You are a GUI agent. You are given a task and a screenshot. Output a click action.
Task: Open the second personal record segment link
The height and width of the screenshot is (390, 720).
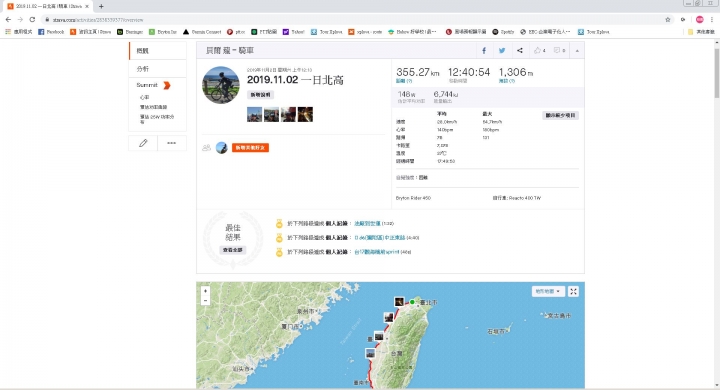(x=380, y=237)
